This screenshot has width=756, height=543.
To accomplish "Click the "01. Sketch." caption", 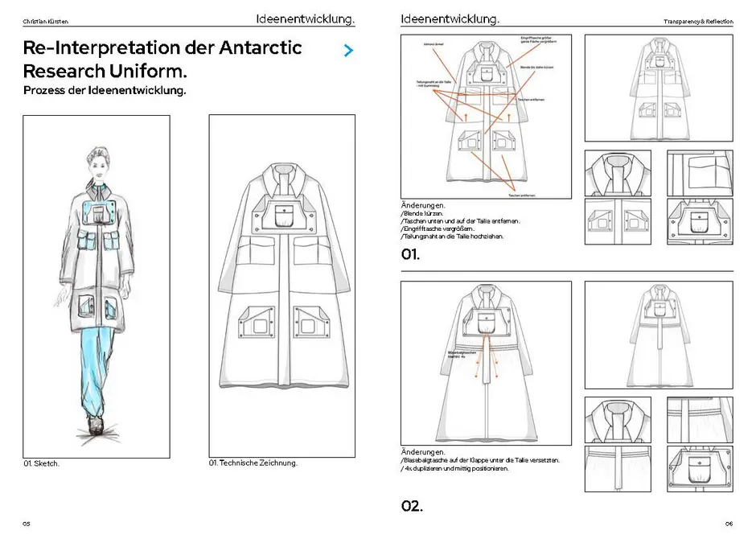I will point(41,464).
